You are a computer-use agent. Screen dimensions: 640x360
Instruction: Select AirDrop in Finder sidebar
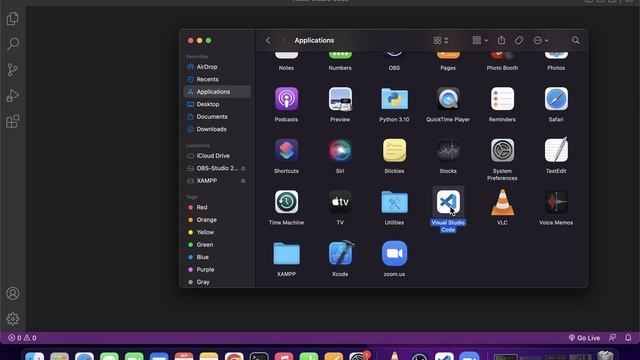coord(217,67)
